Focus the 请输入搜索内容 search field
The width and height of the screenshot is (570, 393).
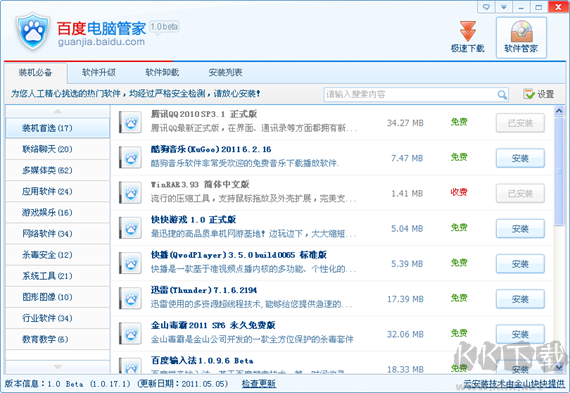click(410, 95)
